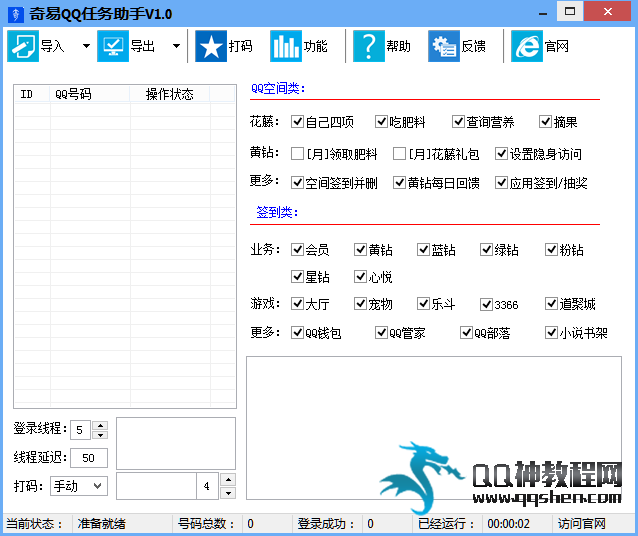Open the 导入 dropdown arrow
The height and width of the screenshot is (536, 638).
86,46
